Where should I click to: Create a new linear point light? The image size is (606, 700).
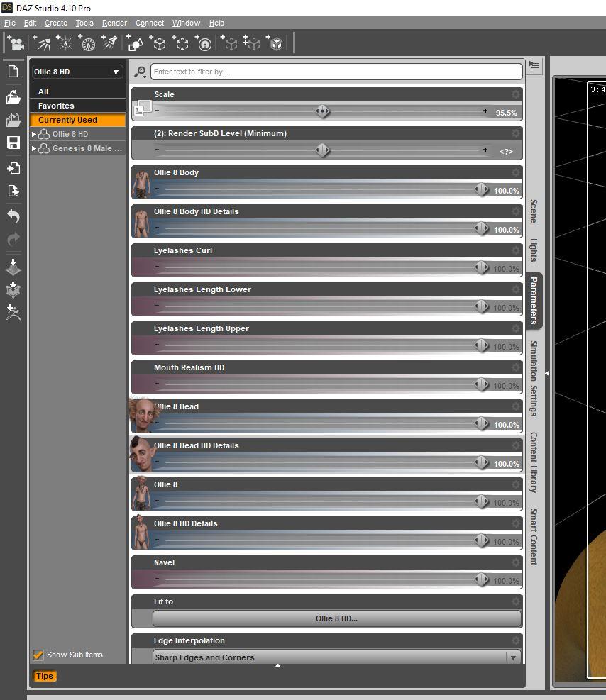click(x=87, y=43)
